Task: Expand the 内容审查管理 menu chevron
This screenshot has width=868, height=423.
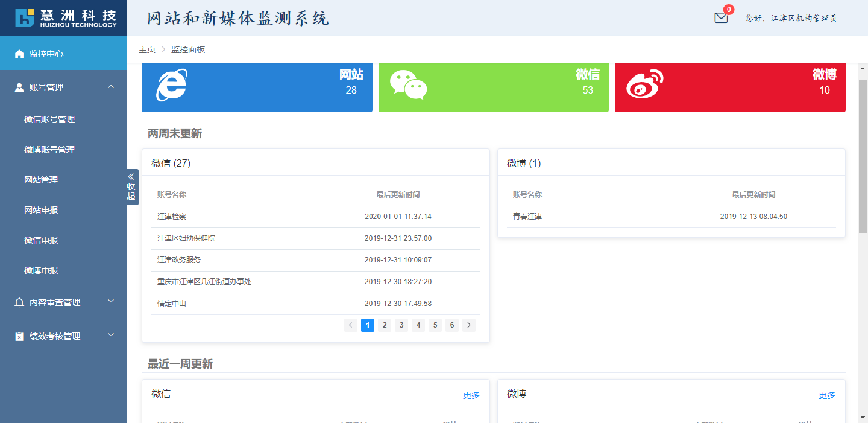Action: 111,301
